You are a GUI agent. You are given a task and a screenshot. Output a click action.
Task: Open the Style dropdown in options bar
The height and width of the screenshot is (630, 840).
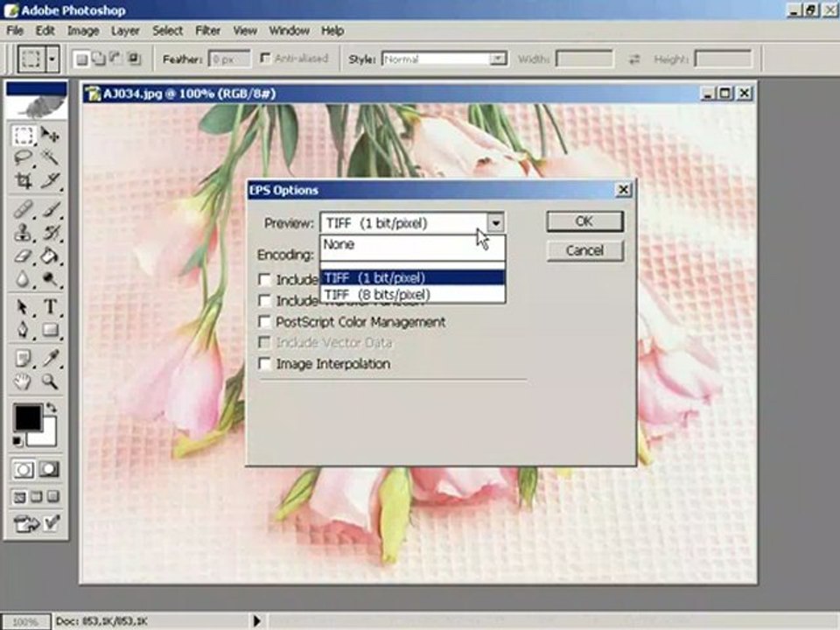coord(498,59)
